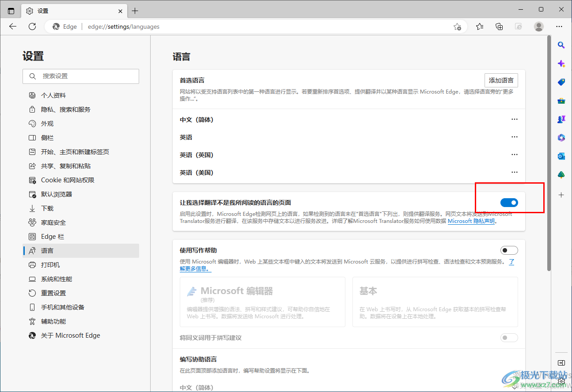572x392 pixels.
Task: Open the Collections icon
Action: pyautogui.click(x=499, y=26)
